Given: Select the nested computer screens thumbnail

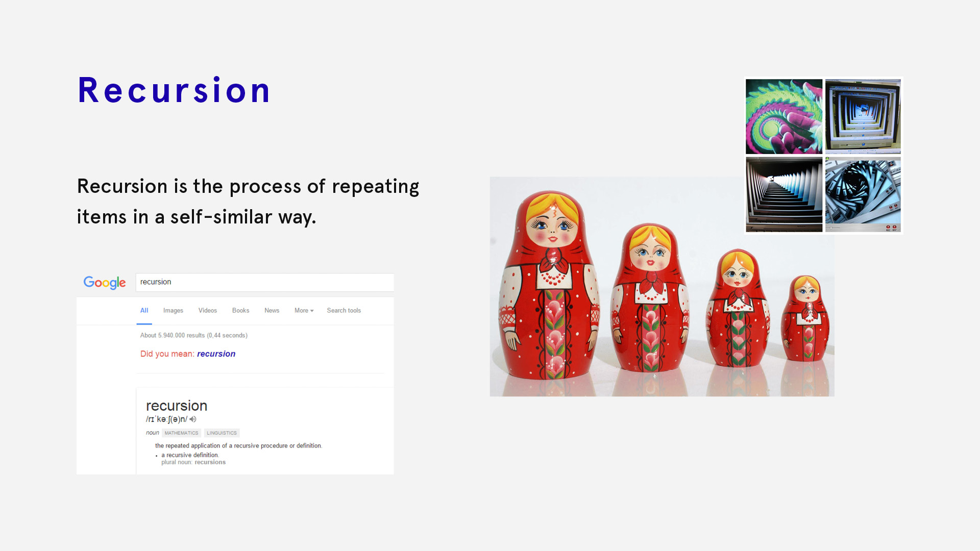Looking at the screenshot, I should [x=863, y=116].
